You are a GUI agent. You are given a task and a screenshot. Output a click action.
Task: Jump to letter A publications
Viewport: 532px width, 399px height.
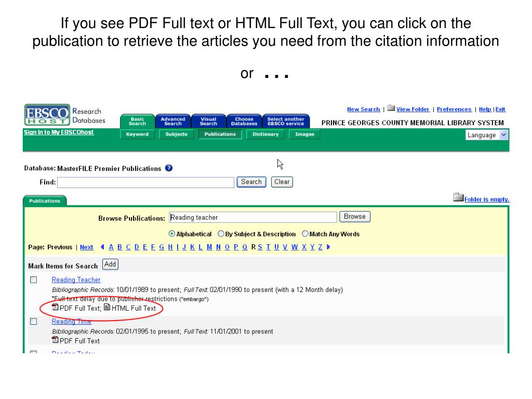pyautogui.click(x=111, y=247)
